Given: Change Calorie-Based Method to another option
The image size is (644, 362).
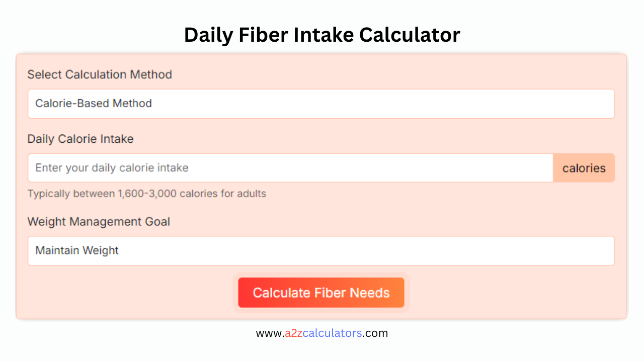Looking at the screenshot, I should (321, 104).
